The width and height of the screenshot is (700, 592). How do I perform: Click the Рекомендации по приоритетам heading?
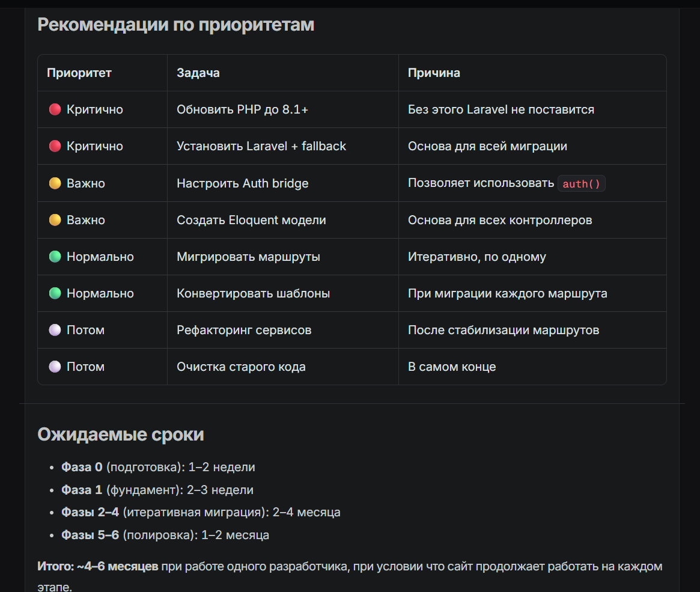pyautogui.click(x=175, y=25)
